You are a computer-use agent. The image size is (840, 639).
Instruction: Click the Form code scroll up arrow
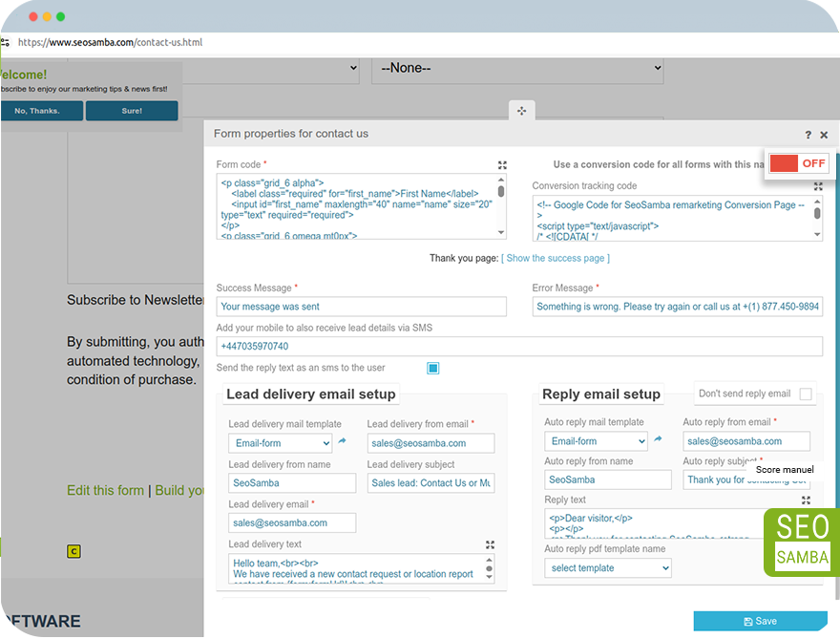[x=501, y=181]
